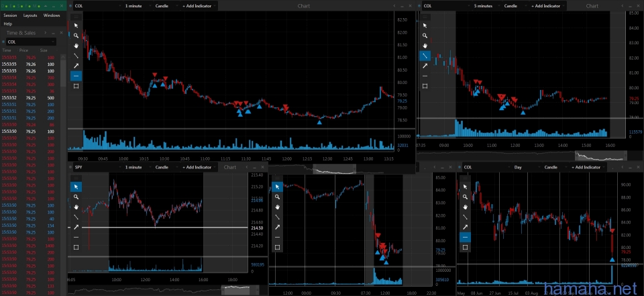
Task: Open the Windows menu
Action: [52, 15]
